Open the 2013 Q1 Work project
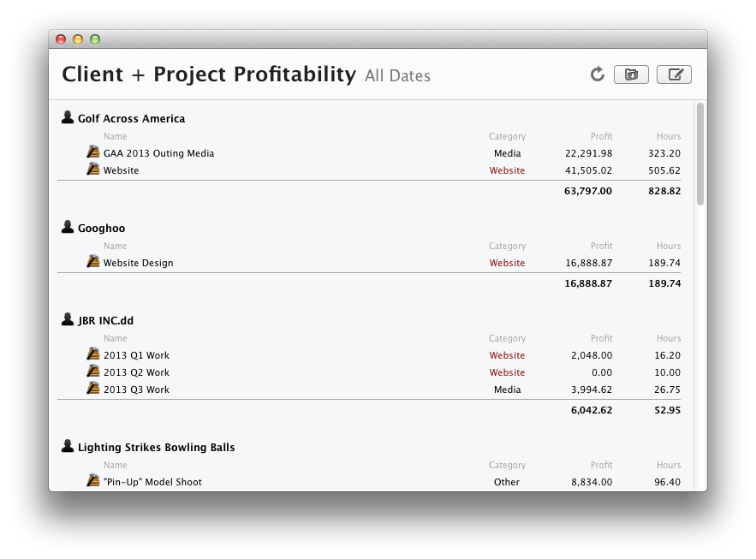This screenshot has height=559, width=756. (136, 355)
